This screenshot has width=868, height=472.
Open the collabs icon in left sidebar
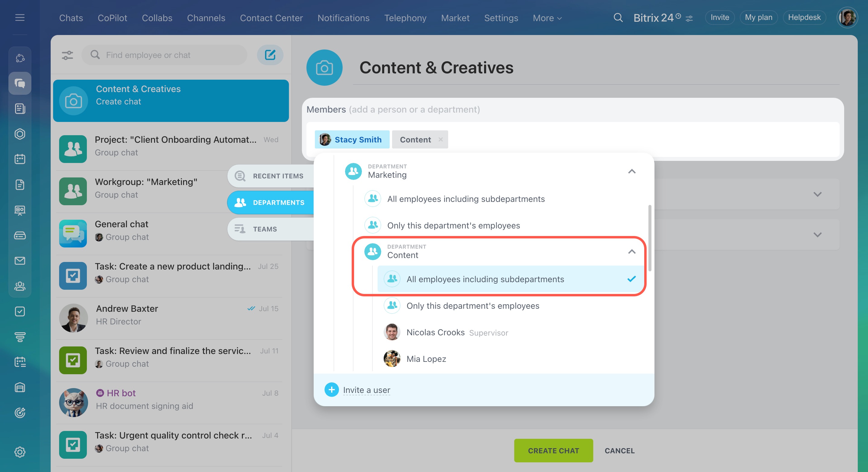click(x=20, y=58)
